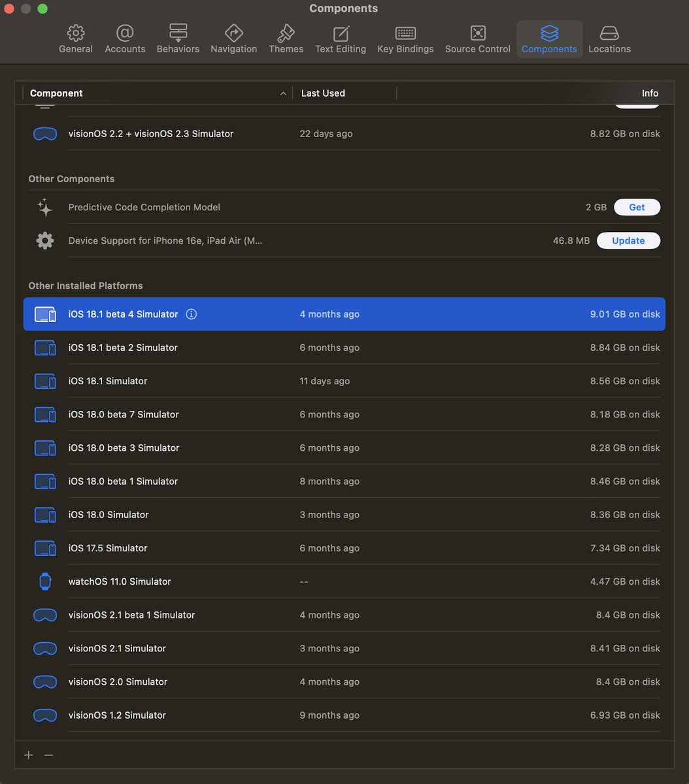Click the visionOS 2.0 Simulator headset icon
Viewport: 689px width, 784px height.
point(45,681)
